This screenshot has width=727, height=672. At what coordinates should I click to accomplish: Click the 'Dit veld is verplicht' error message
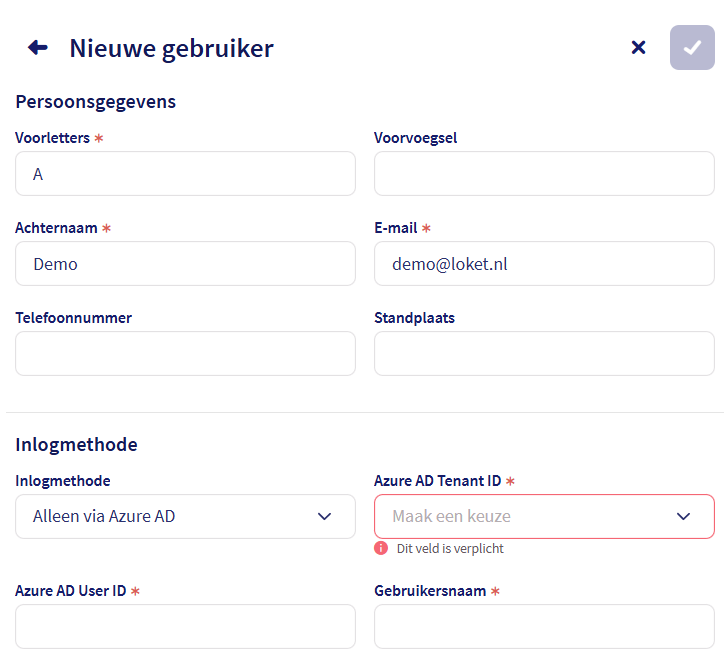click(450, 549)
